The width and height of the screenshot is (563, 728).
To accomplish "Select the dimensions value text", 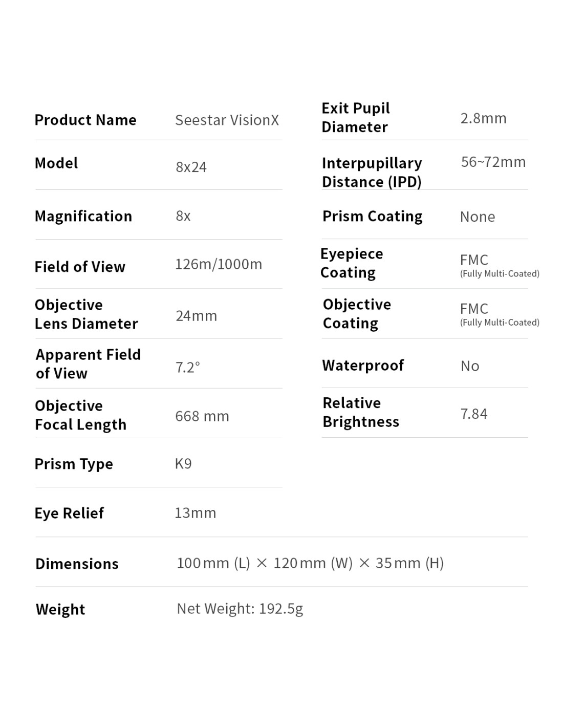I will [x=310, y=563].
